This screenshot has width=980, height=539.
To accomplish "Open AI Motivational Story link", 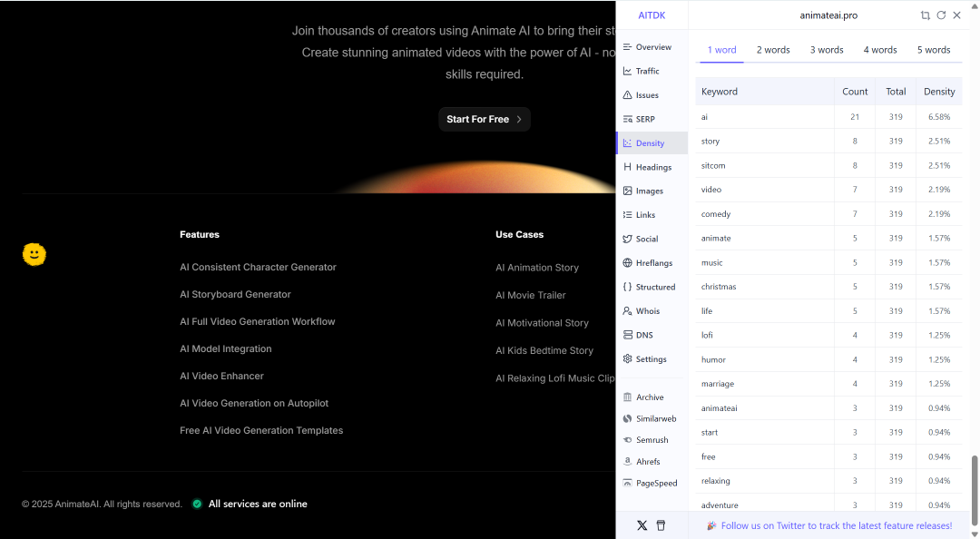I will click(x=543, y=323).
